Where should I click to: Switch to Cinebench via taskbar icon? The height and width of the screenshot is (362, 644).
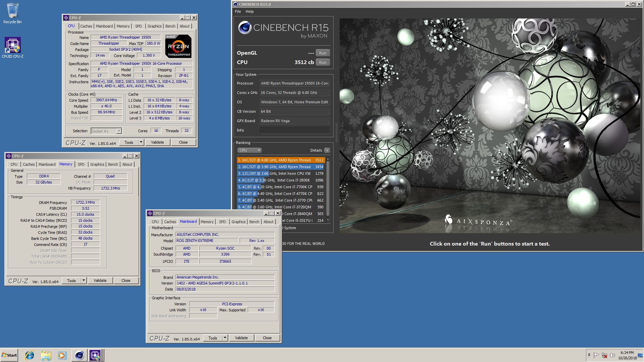click(x=79, y=355)
